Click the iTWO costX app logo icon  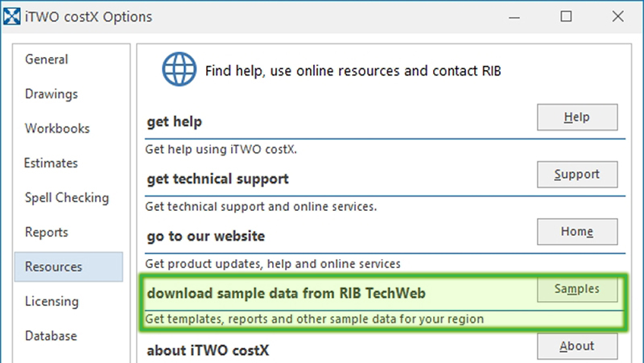click(x=11, y=16)
